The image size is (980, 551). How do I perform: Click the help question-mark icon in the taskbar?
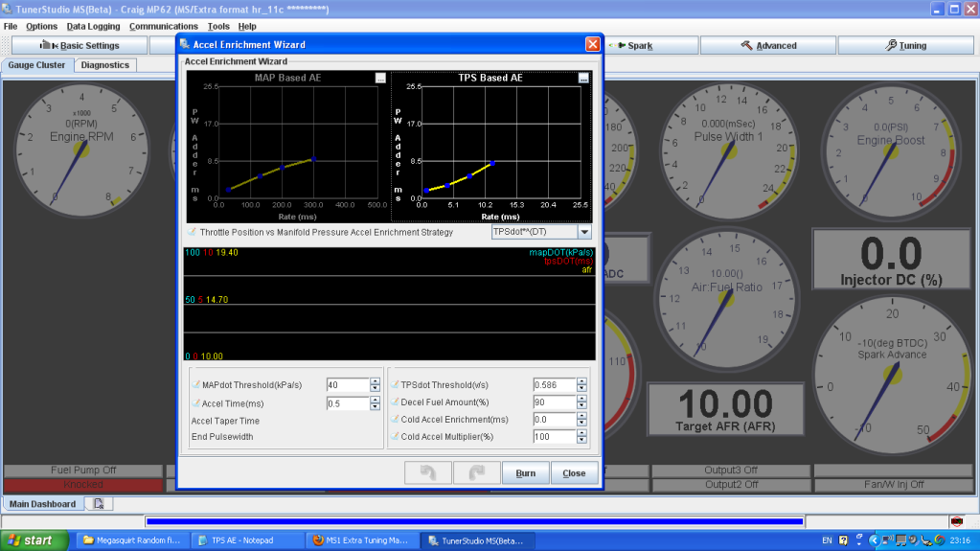pos(843,540)
